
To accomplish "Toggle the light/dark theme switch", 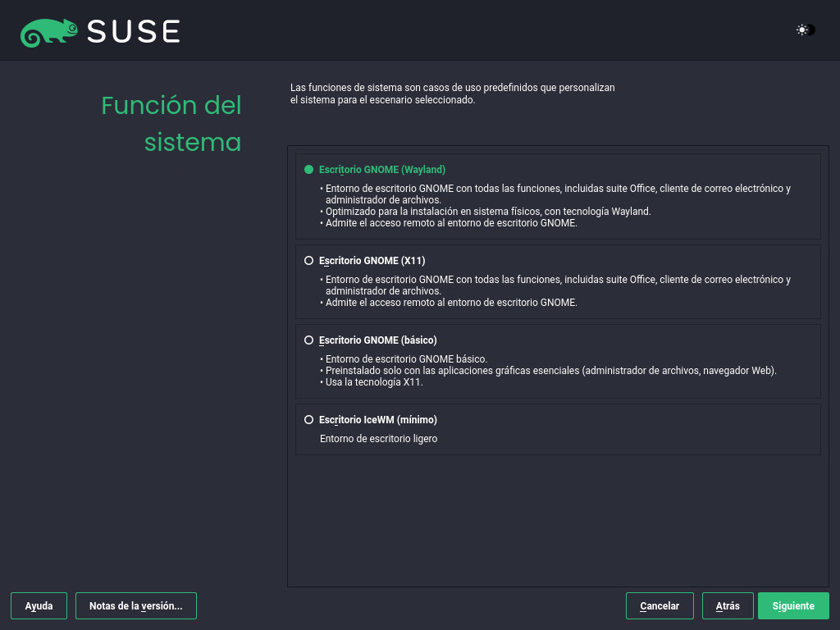I will click(x=806, y=30).
